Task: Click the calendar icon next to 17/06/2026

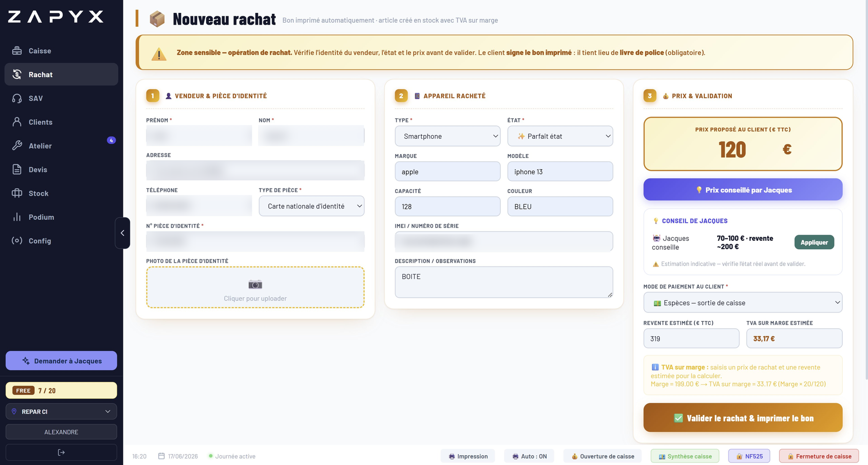Action: (x=161, y=456)
